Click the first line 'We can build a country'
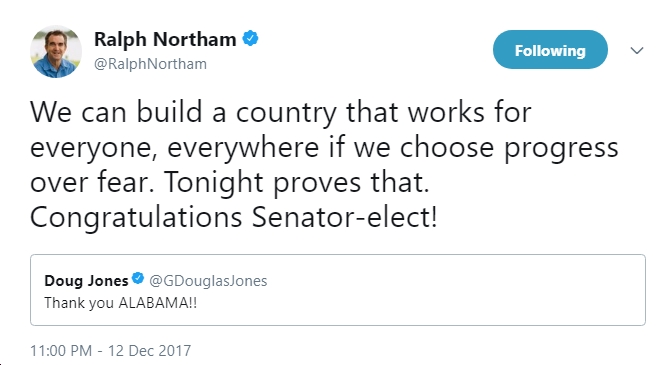The height and width of the screenshot is (365, 669). (x=183, y=112)
